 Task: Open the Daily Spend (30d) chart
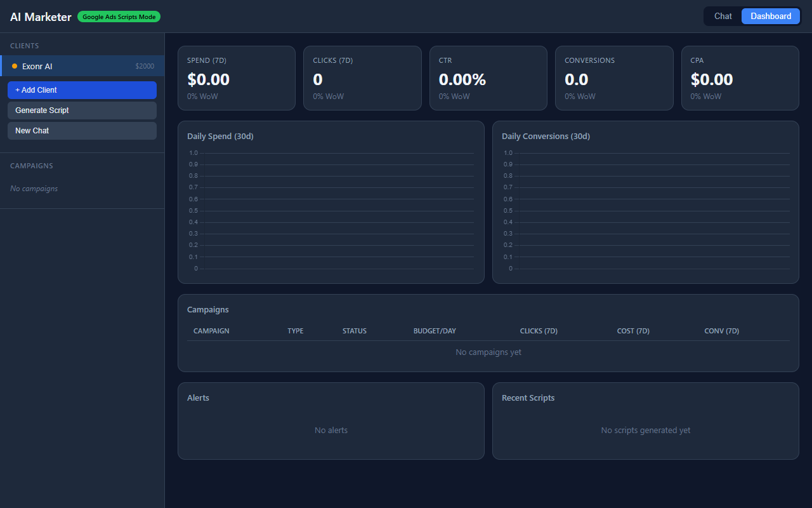click(221, 135)
